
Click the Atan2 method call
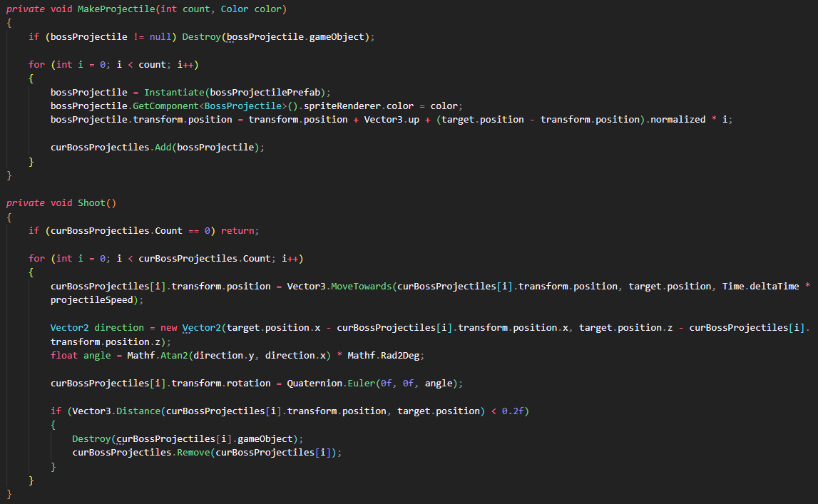point(174,356)
